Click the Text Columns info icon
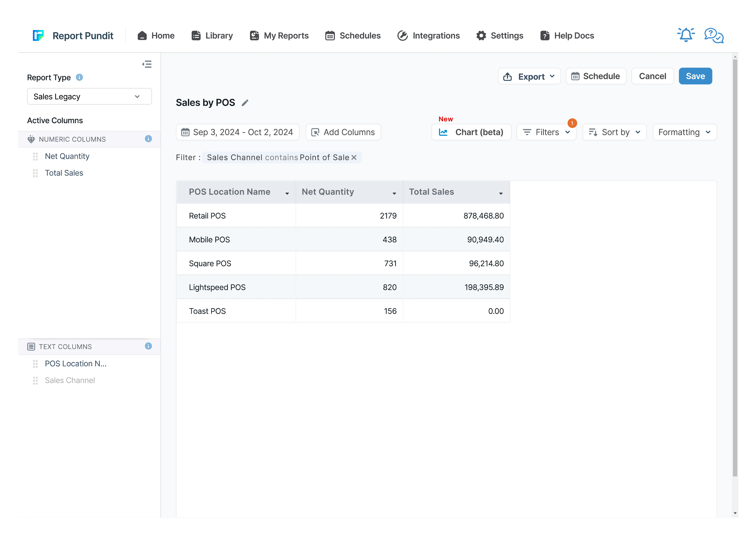 (148, 346)
